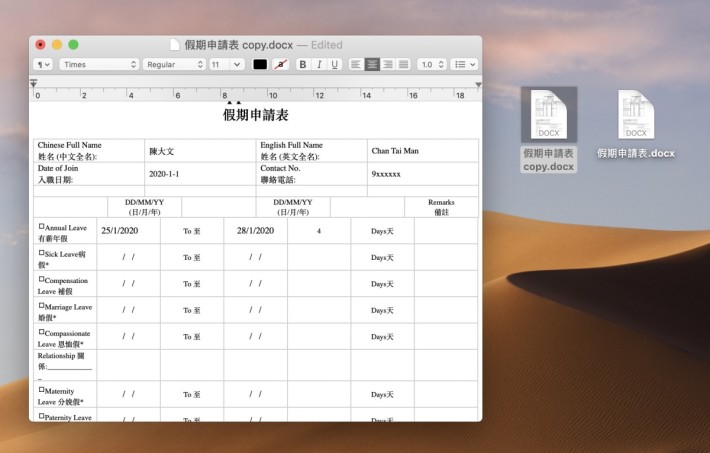
Task: Click the Relationship 關係 cell
Action: tap(65, 365)
